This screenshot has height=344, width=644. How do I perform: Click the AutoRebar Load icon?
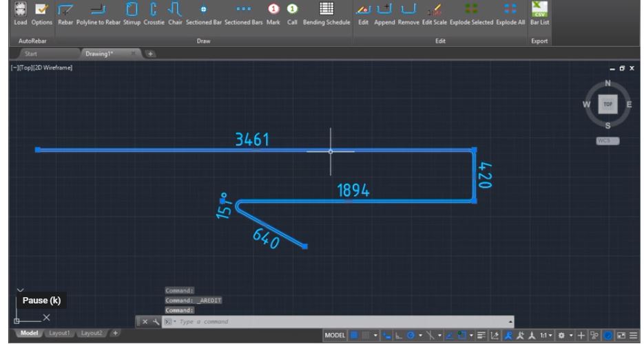click(x=20, y=13)
